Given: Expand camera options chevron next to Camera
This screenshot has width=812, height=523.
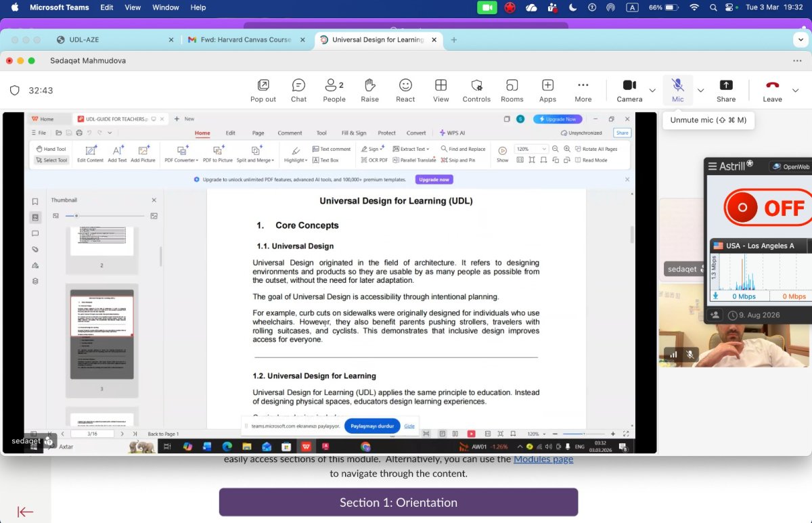Looking at the screenshot, I should (x=652, y=90).
